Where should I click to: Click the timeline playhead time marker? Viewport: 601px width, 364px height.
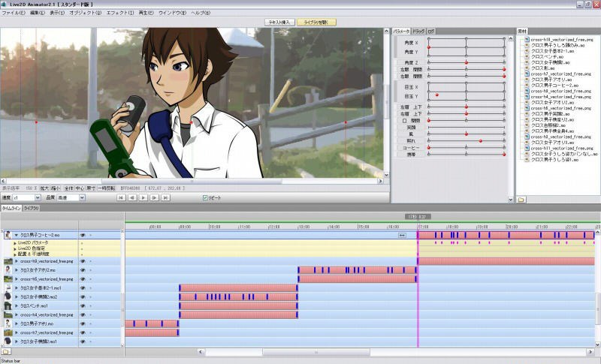[x=418, y=217]
